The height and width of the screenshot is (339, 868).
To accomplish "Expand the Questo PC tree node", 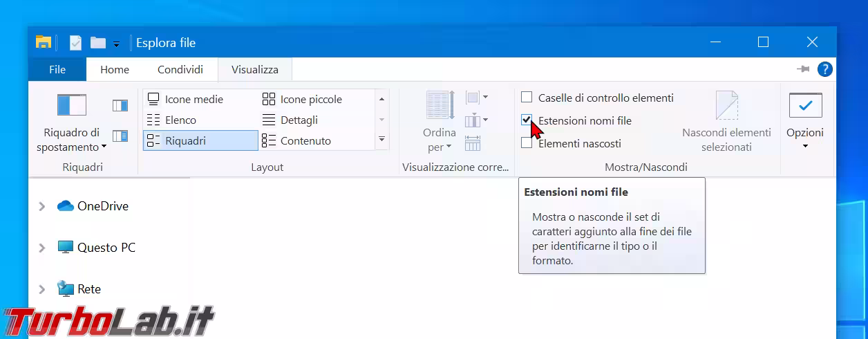I will pyautogui.click(x=41, y=248).
